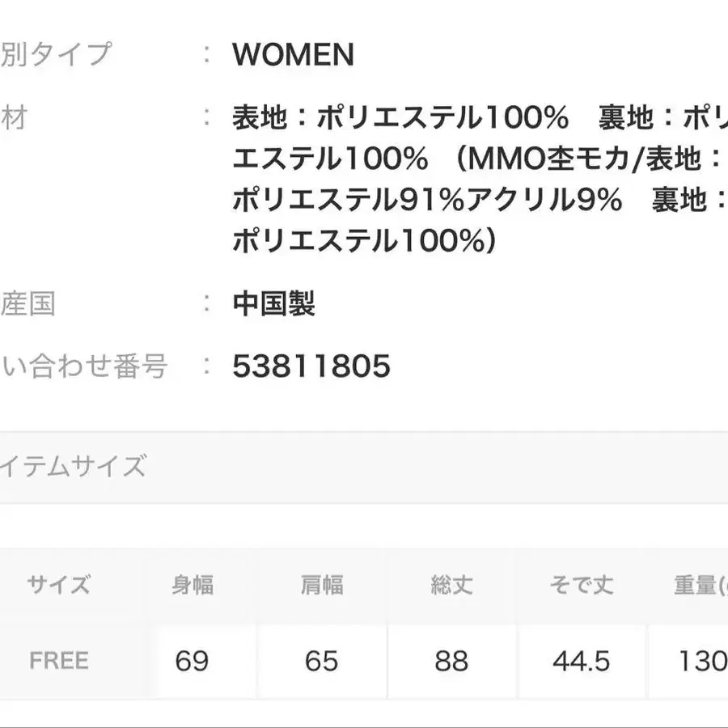Click the ポリエステル91%アクリル9% composition text

pyautogui.click(x=427, y=201)
